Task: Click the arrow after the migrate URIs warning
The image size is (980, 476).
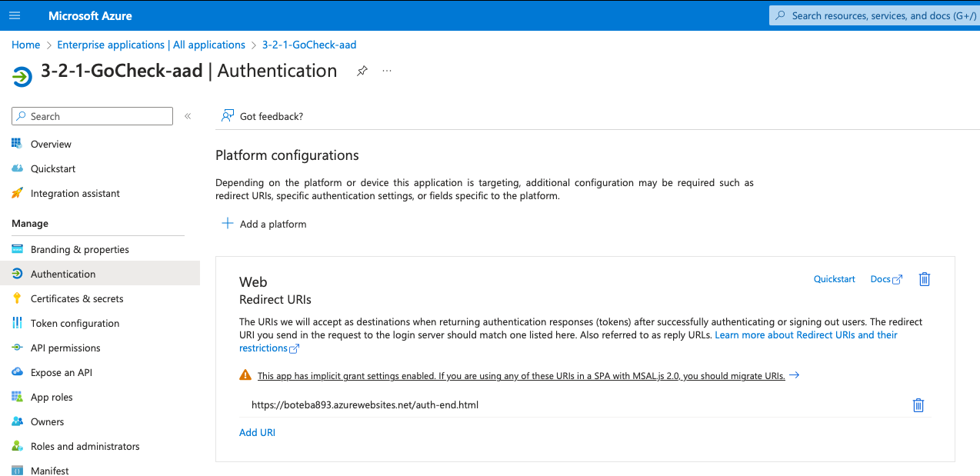Action: click(x=795, y=375)
